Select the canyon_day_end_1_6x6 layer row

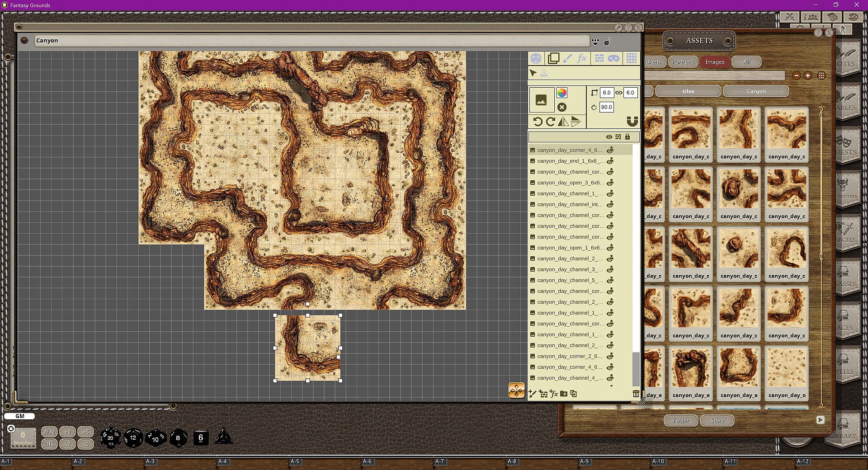[x=580, y=161]
